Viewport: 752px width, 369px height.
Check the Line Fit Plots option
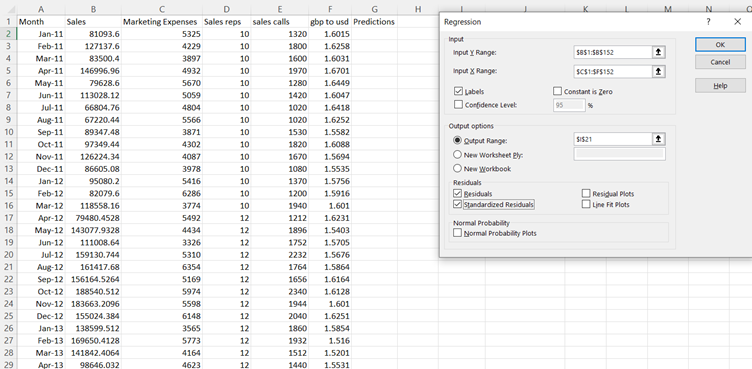click(586, 204)
